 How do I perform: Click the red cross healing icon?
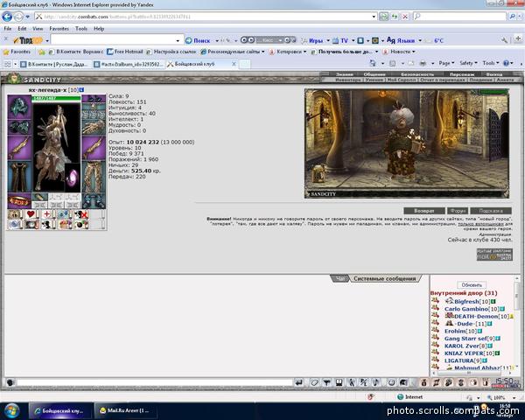coord(47,214)
